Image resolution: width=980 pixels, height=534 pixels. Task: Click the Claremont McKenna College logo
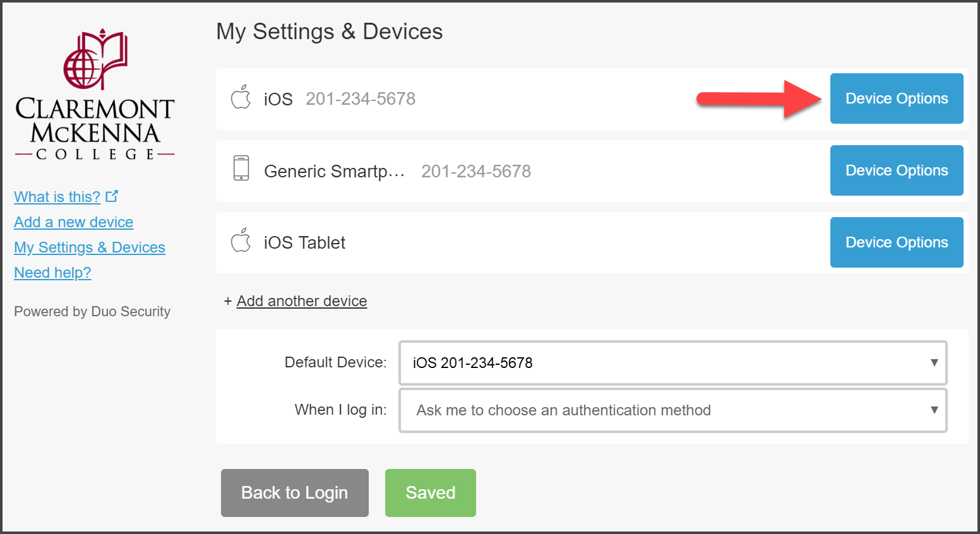[x=94, y=93]
